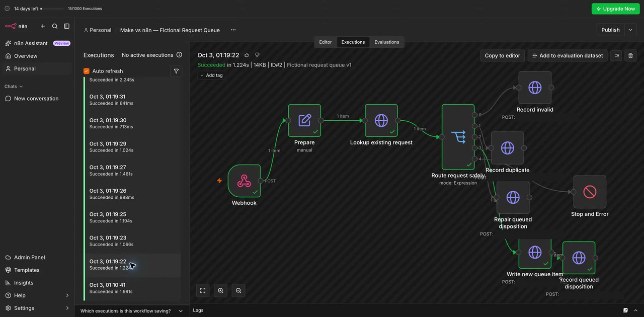Select the Record duplicate node
This screenshot has height=317, width=644.
point(508,148)
